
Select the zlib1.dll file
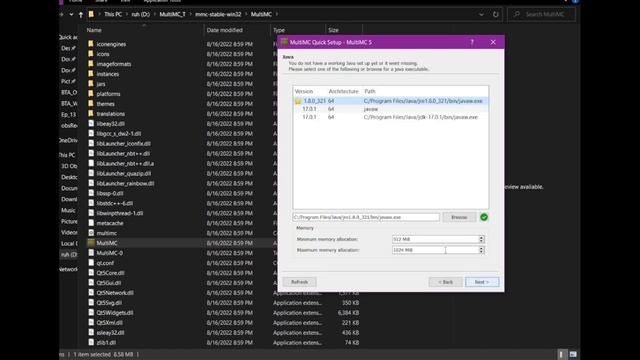[x=106, y=342]
